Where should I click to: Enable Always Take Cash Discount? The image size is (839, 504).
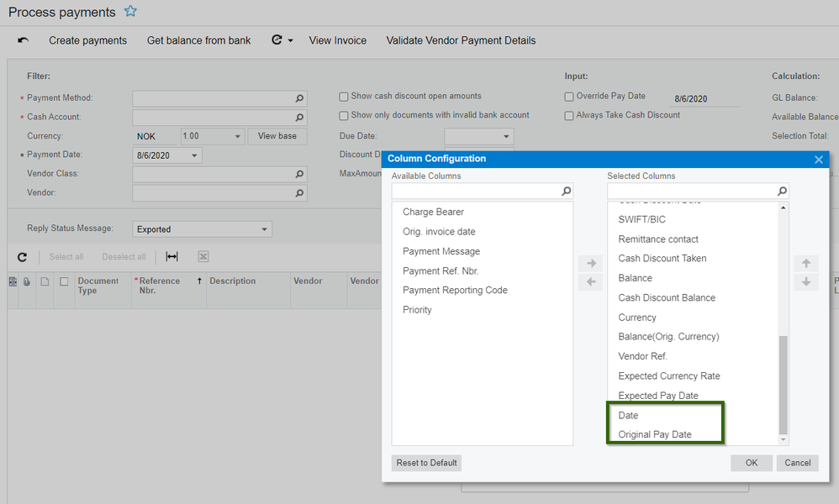pos(569,114)
